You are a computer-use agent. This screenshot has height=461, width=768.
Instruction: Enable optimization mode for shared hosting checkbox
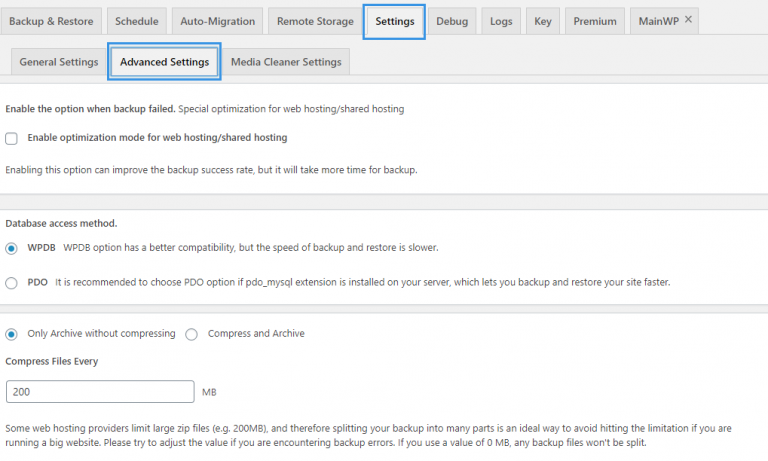point(12,138)
